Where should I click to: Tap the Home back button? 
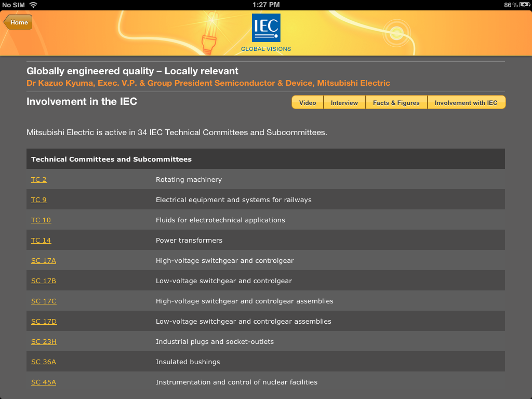click(18, 22)
